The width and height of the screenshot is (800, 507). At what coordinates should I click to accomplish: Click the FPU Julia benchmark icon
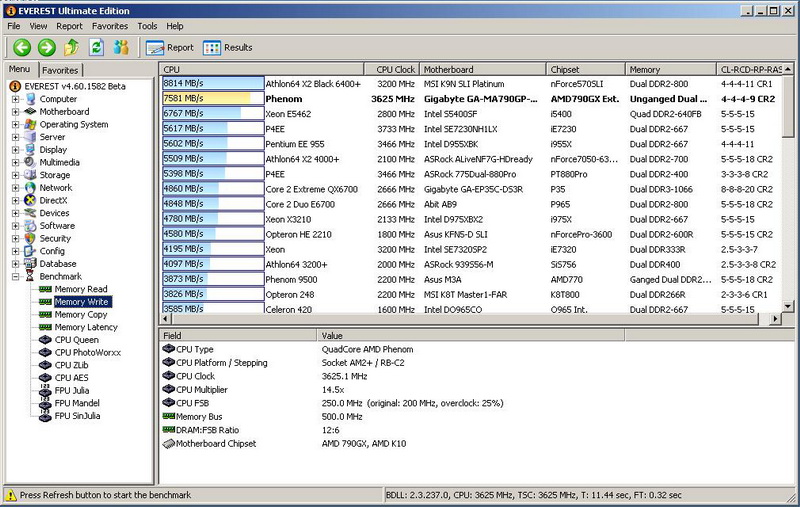(x=45, y=390)
